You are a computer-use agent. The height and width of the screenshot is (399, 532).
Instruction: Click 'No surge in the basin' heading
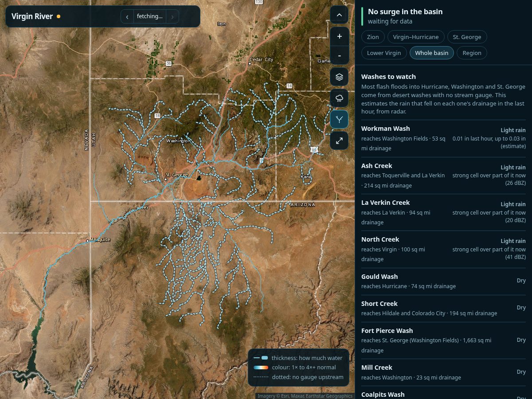tap(405, 12)
